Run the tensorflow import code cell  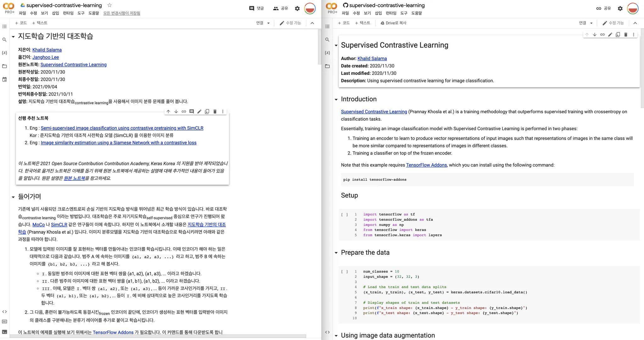coord(345,215)
